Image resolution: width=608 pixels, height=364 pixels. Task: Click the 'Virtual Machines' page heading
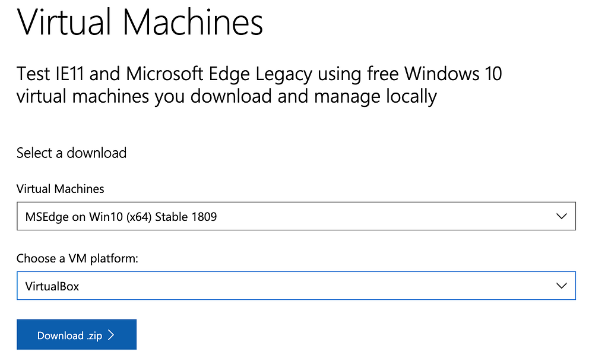(140, 22)
